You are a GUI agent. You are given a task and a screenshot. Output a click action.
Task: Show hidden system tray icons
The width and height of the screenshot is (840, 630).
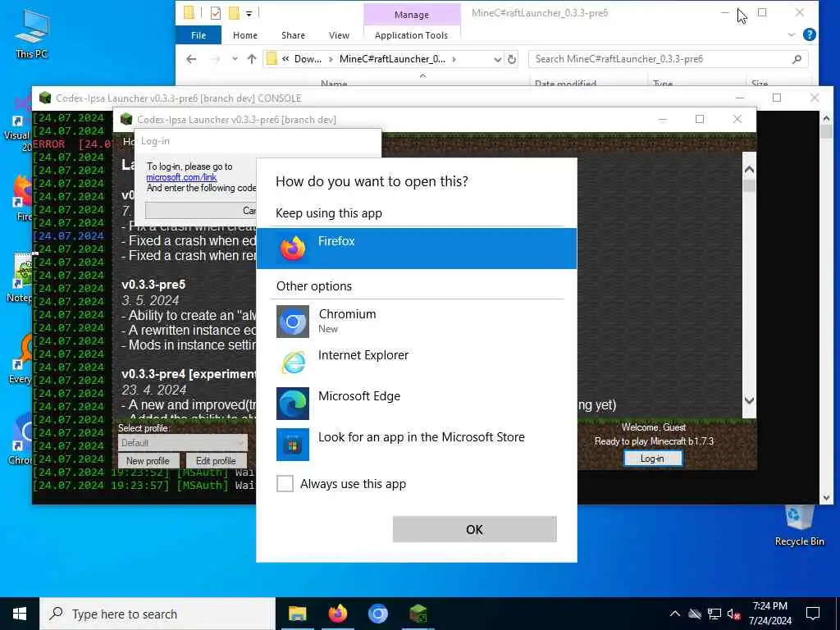[675, 614]
